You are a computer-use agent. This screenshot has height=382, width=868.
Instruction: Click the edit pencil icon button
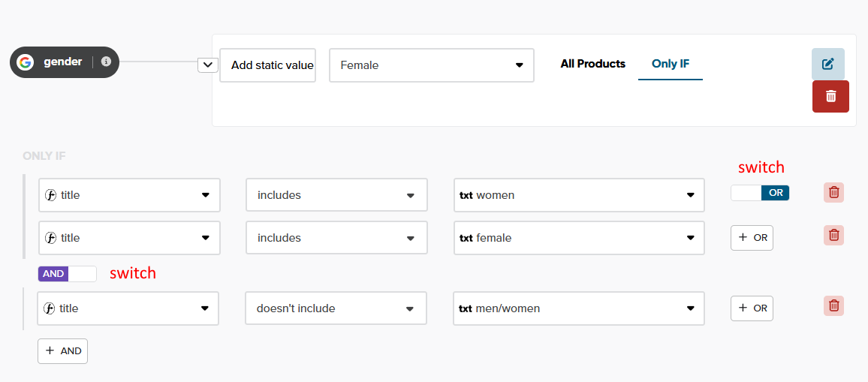click(827, 64)
